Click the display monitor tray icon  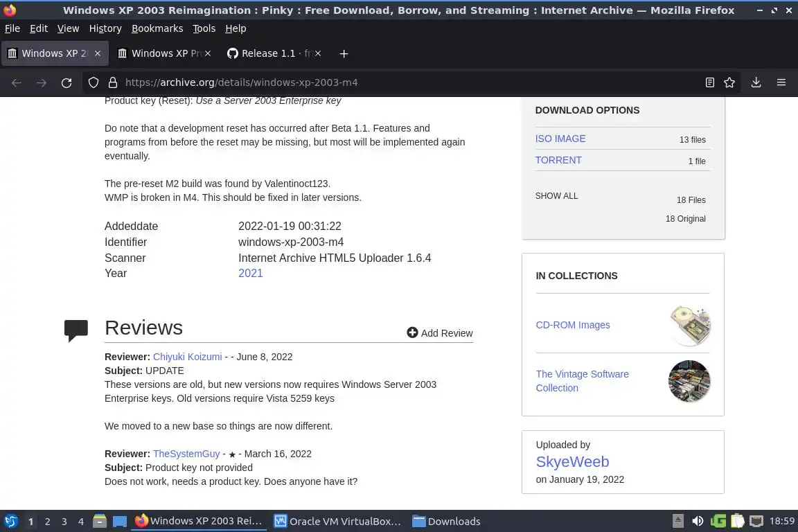coord(756,521)
